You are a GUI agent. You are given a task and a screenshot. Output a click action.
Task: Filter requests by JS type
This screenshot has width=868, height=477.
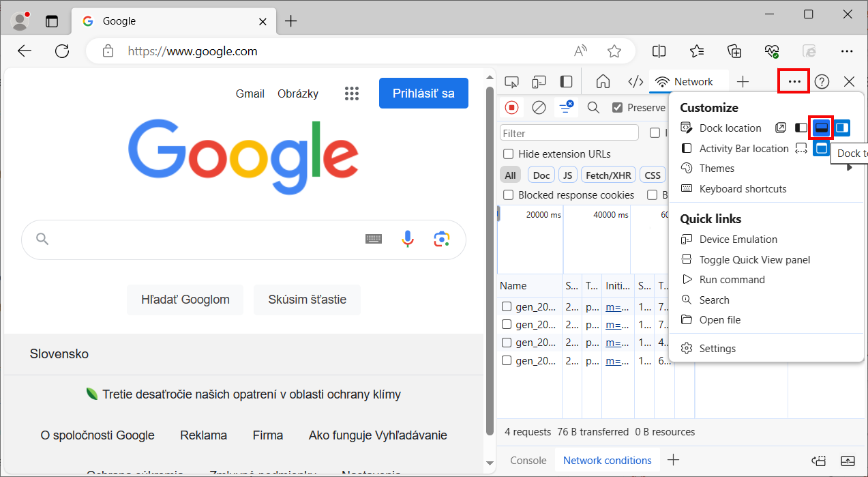pyautogui.click(x=567, y=175)
